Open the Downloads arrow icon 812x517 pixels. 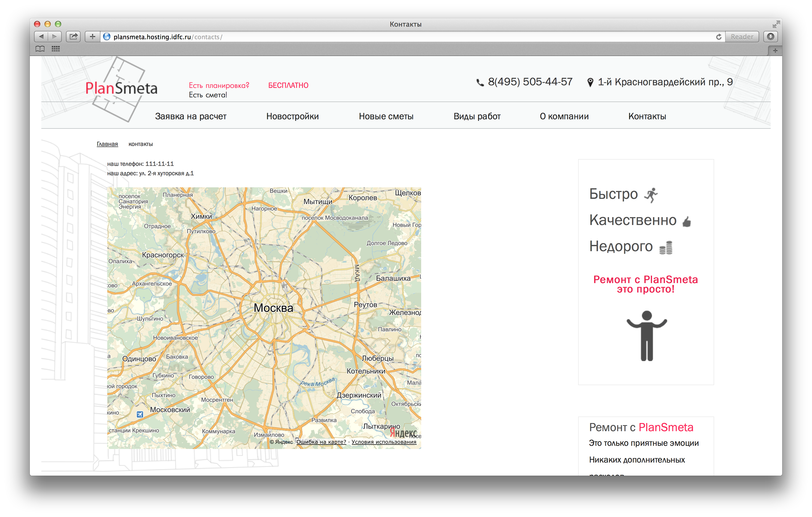(x=770, y=36)
